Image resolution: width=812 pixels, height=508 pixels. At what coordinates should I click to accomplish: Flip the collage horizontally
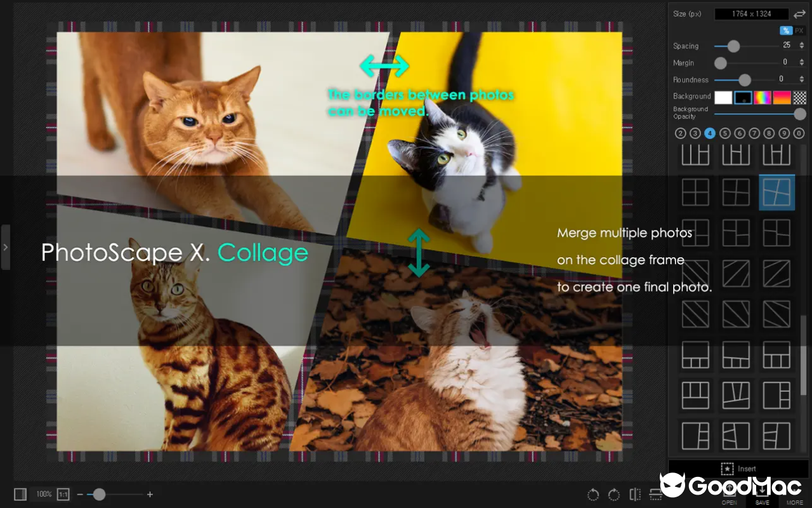tap(634, 495)
